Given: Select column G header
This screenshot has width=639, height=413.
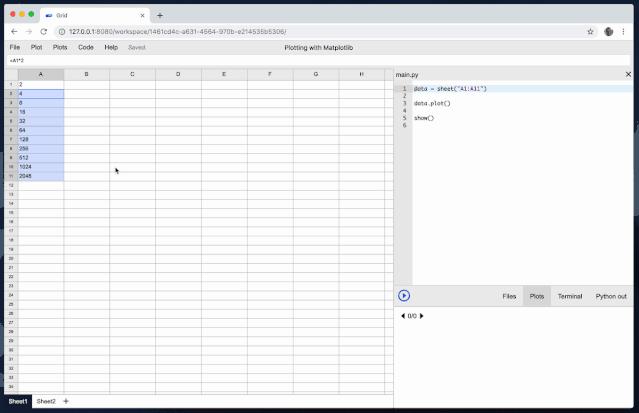Looking at the screenshot, I should [x=316, y=74].
